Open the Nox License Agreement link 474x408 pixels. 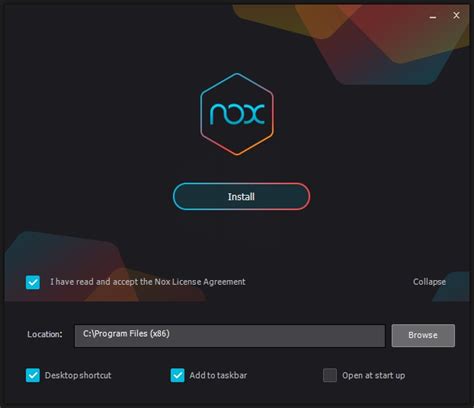click(200, 282)
